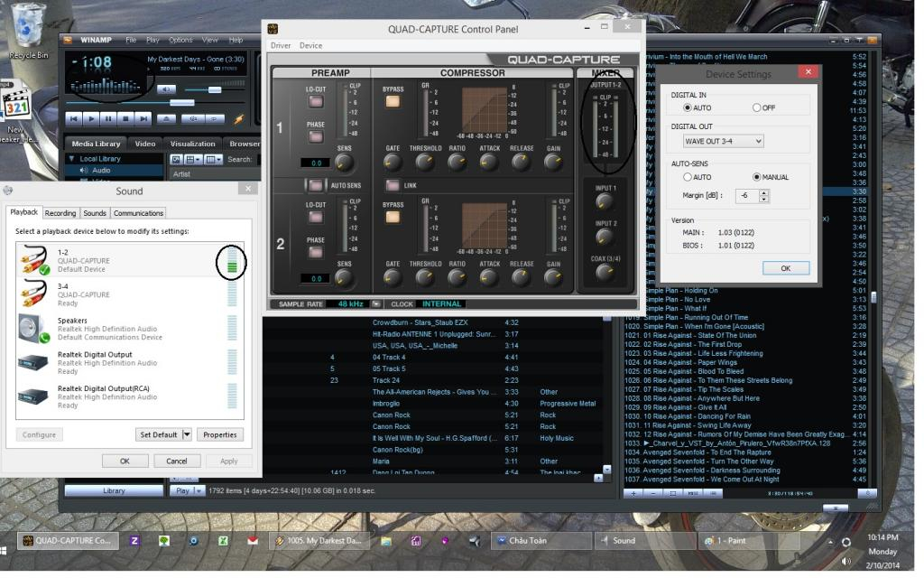Open Paint from taskbar
The height and width of the screenshot is (578, 924).
[x=748, y=540]
